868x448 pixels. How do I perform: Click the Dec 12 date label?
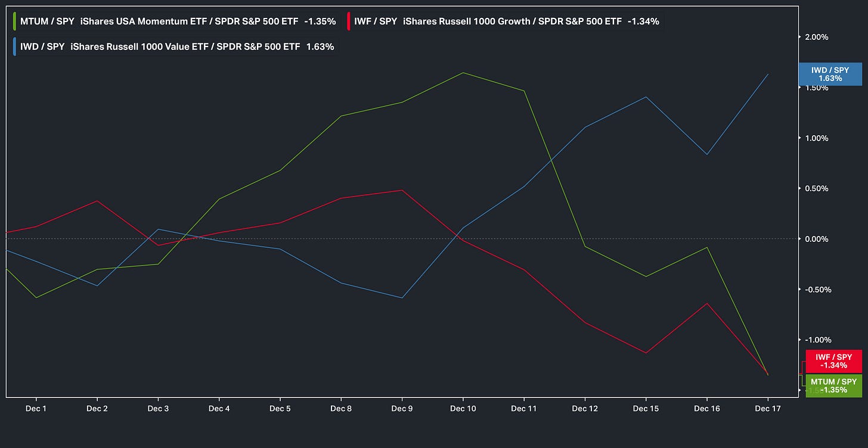pos(585,409)
